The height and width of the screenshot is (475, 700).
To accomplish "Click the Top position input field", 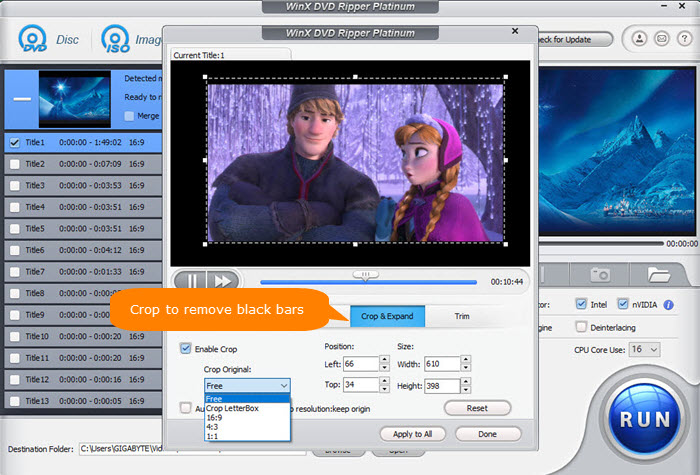I will 361,385.
